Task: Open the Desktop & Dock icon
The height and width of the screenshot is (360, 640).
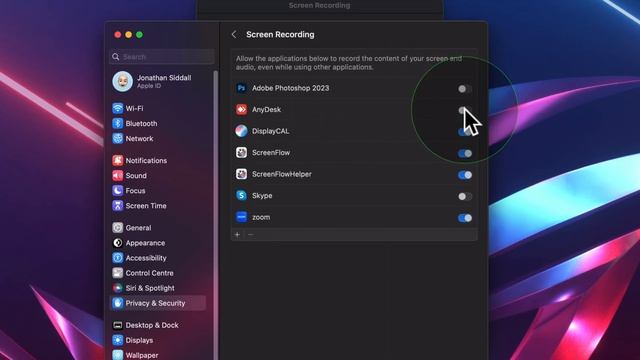Action: coord(118,325)
